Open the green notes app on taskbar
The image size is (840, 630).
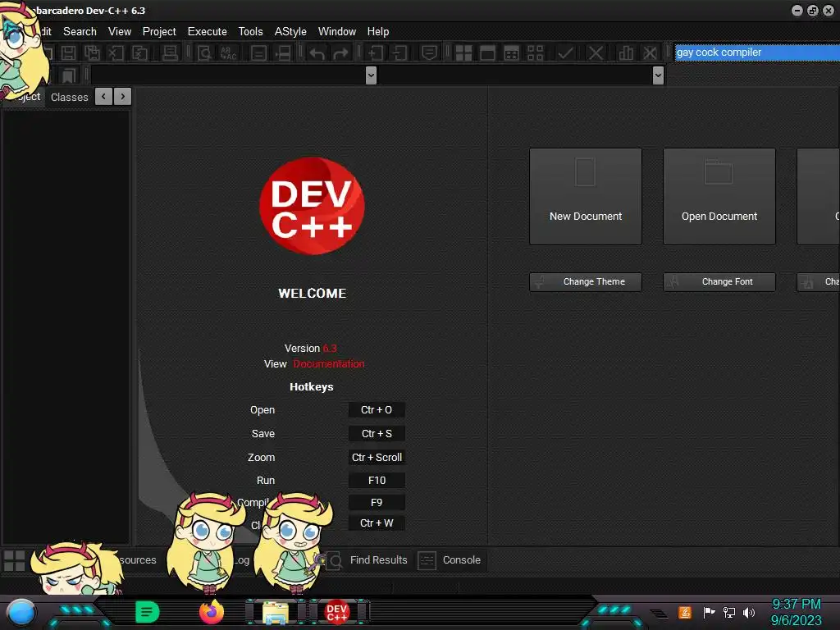(148, 612)
